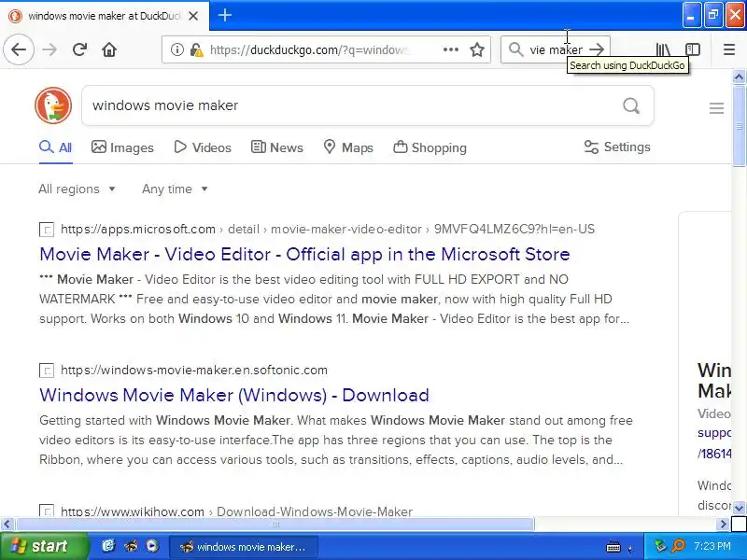747x560 pixels.
Task: Open the browser Home page
Action: click(109, 49)
